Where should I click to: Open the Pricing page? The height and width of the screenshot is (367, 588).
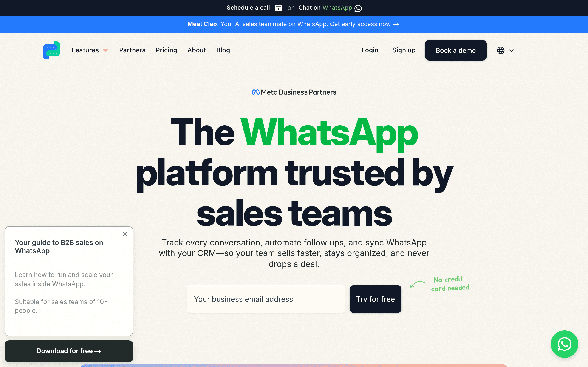[x=167, y=50]
